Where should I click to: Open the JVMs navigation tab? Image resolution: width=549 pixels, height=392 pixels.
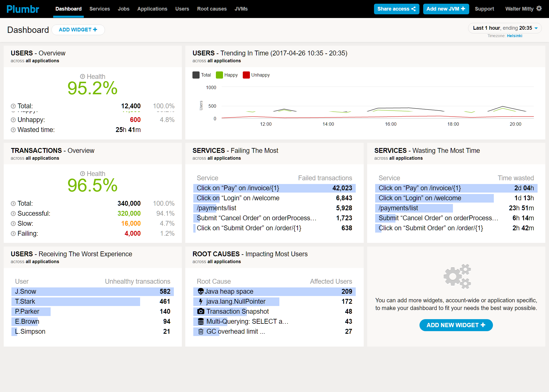tap(241, 9)
